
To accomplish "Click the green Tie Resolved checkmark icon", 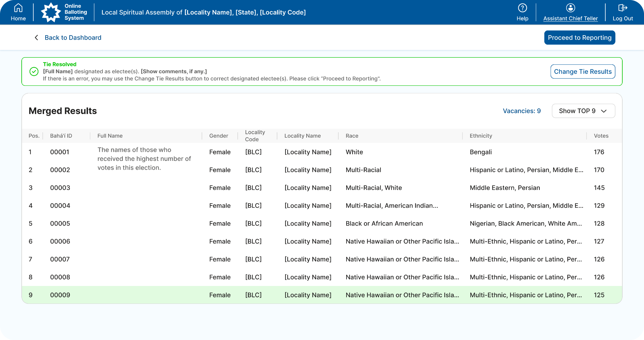I will pos(34,72).
